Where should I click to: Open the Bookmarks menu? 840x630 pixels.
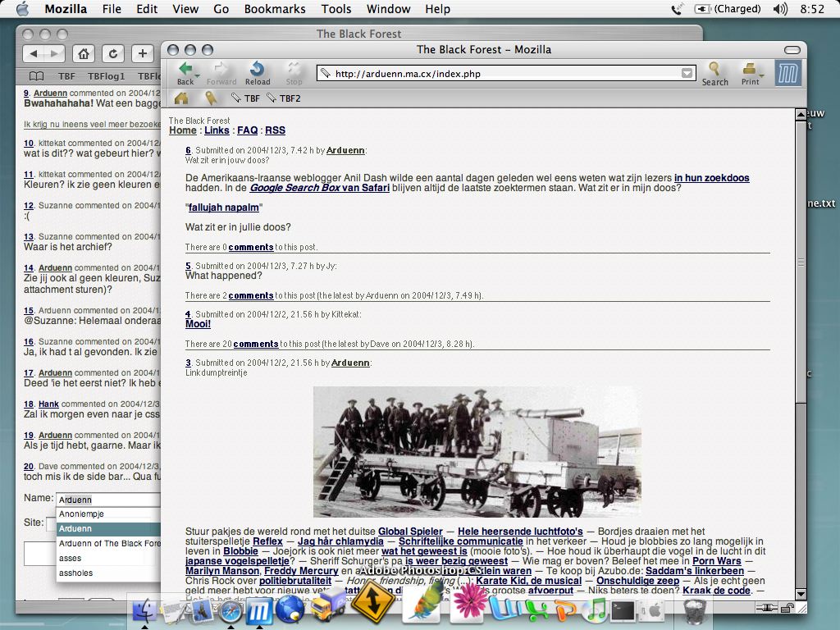pos(275,8)
